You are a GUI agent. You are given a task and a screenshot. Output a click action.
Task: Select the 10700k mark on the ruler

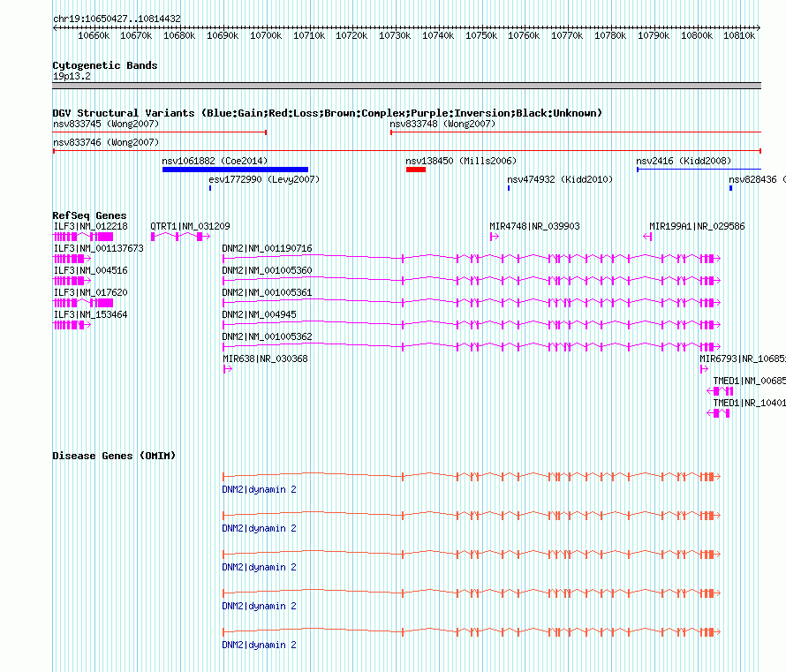click(266, 35)
